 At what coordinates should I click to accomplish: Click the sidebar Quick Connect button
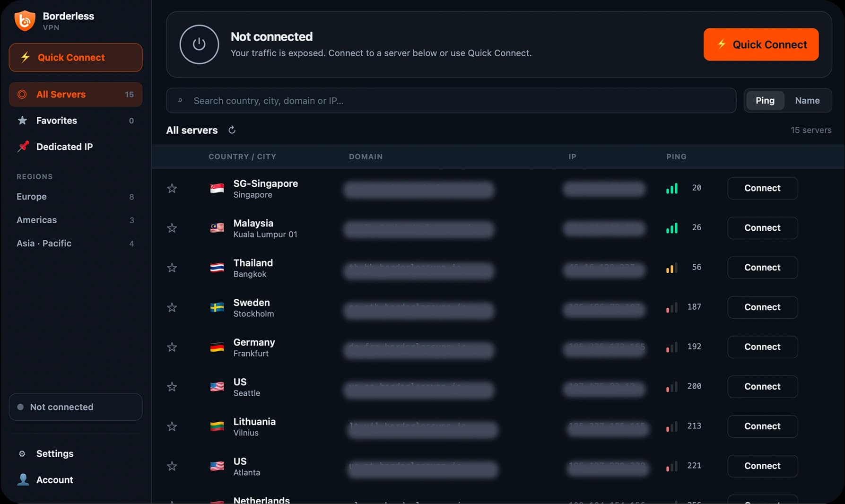[x=76, y=58]
